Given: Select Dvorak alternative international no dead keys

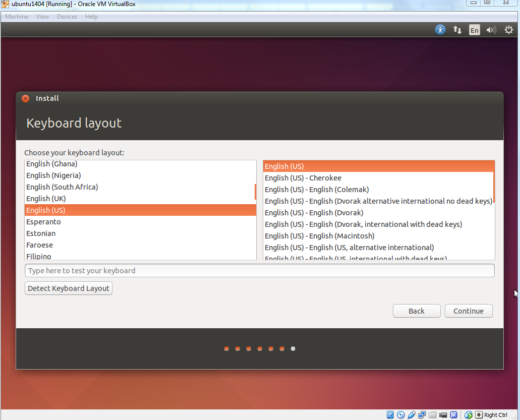Looking at the screenshot, I should point(378,201).
